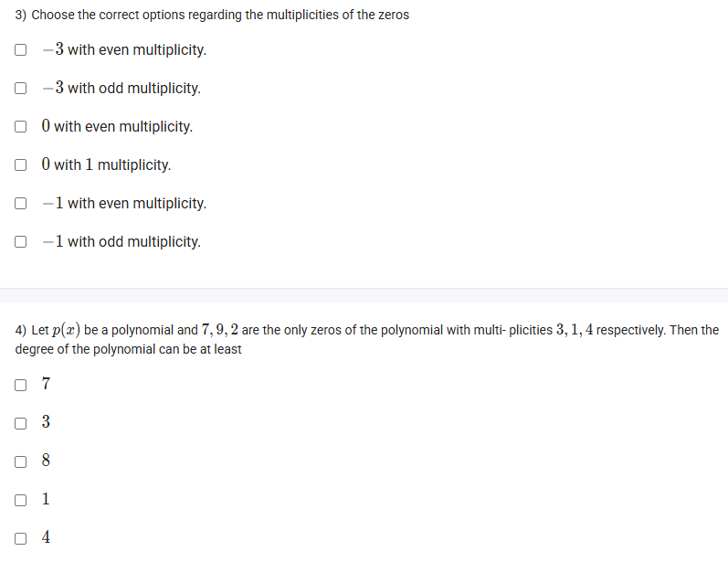728x562 pixels.
Task: Mark the −1 with even multiplicity checkbox
Action: 20,204
